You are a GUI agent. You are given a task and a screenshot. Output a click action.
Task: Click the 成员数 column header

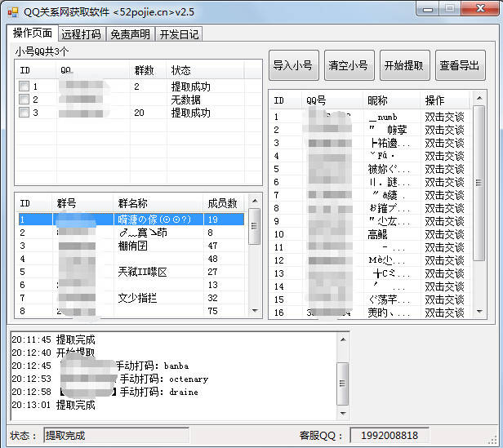[x=223, y=203]
